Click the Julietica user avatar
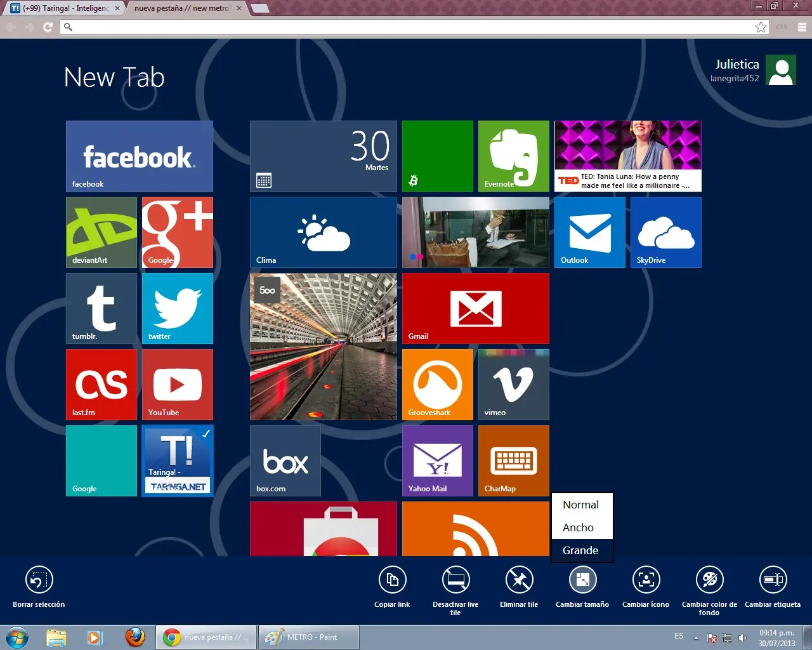The image size is (812, 650). [781, 70]
